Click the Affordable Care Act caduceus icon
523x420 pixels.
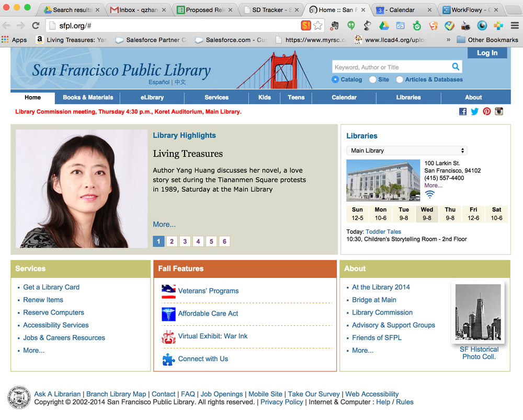(168, 314)
